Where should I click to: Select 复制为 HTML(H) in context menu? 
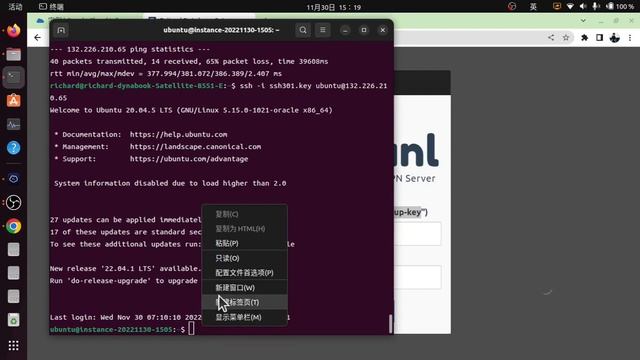coord(245,229)
